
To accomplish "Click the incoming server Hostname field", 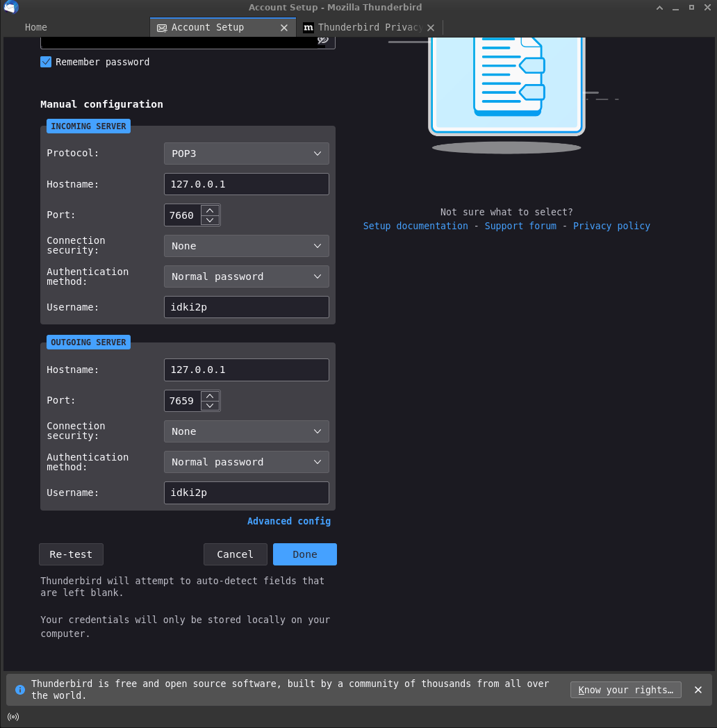I will (x=246, y=184).
